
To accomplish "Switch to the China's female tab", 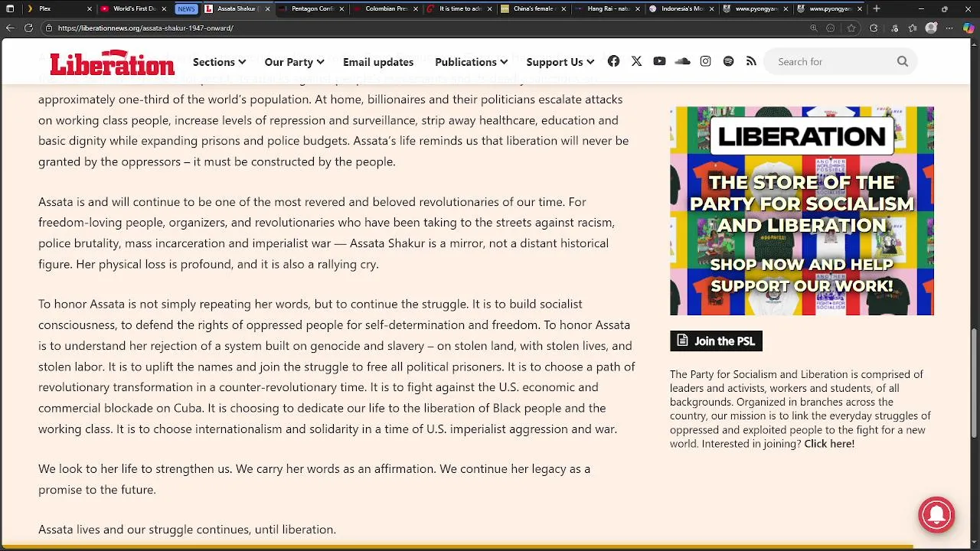I will point(534,8).
